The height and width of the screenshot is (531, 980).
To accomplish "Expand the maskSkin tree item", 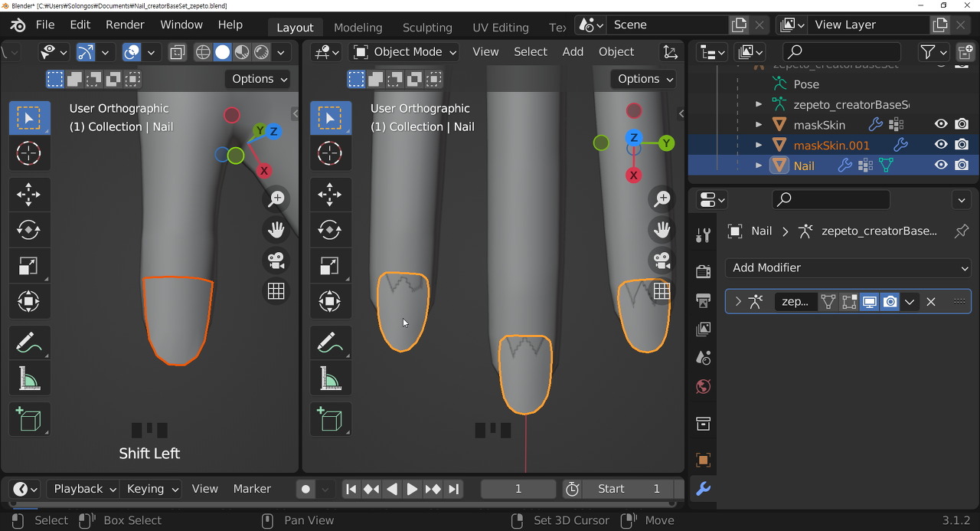I will click(x=759, y=124).
